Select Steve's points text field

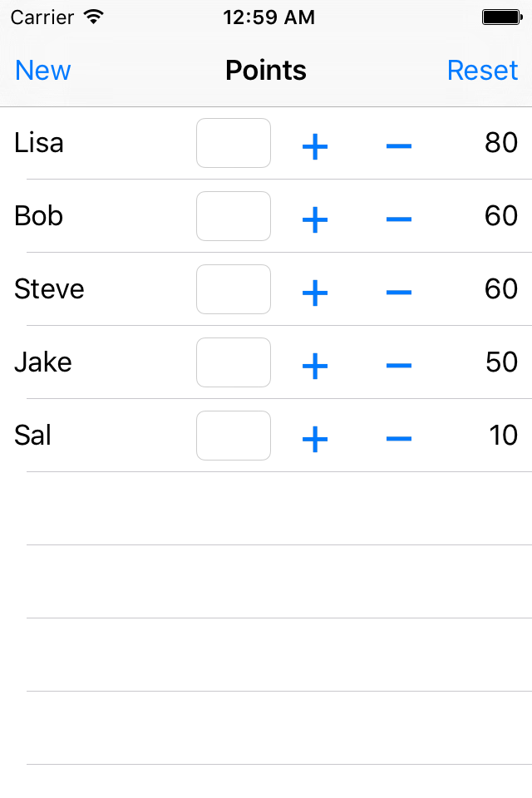pos(233,289)
